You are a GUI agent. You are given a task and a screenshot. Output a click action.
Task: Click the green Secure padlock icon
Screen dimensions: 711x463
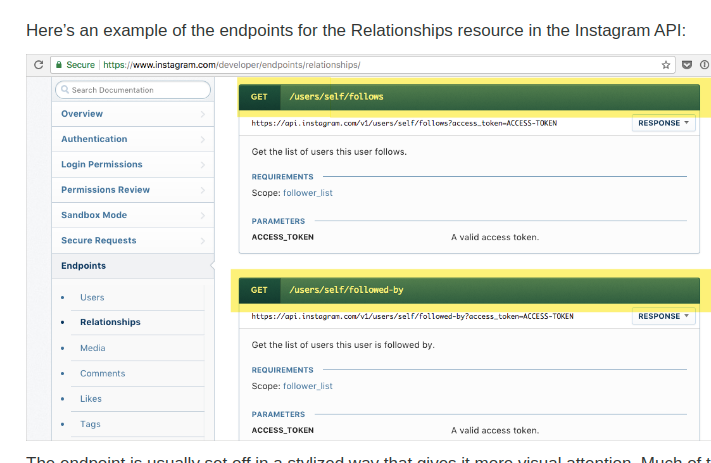click(x=59, y=65)
